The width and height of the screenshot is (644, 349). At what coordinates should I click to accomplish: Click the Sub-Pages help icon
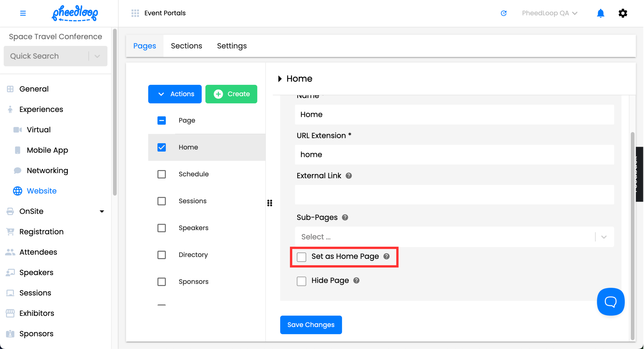pos(345,217)
